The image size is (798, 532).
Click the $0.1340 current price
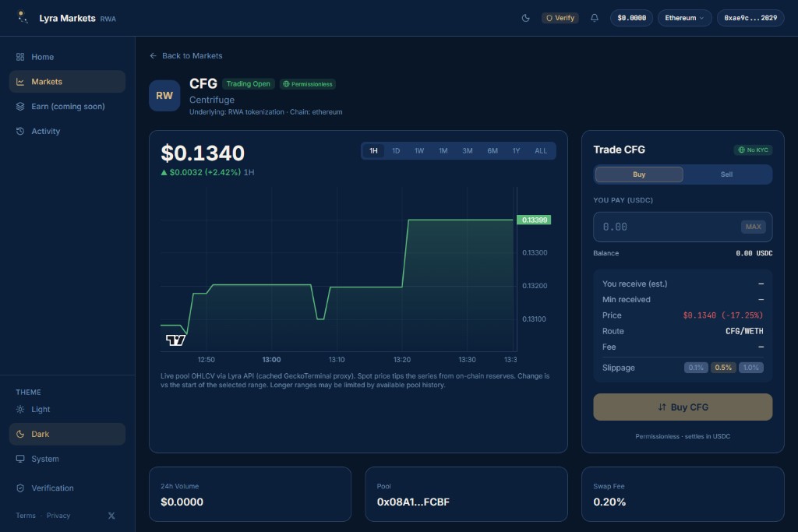[203, 153]
